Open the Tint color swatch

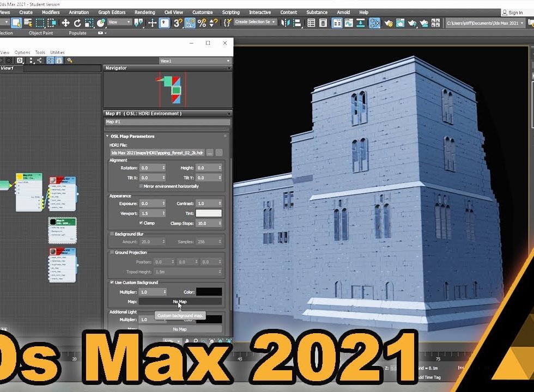209,213
